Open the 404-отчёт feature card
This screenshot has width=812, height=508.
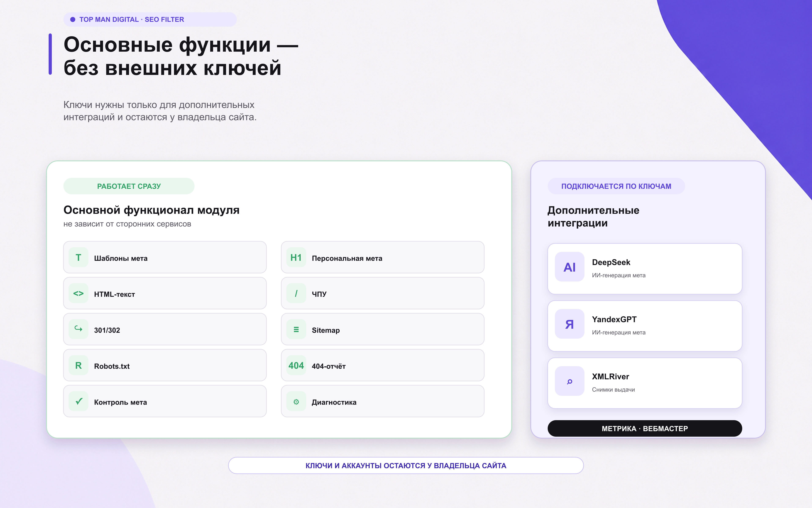(383, 365)
